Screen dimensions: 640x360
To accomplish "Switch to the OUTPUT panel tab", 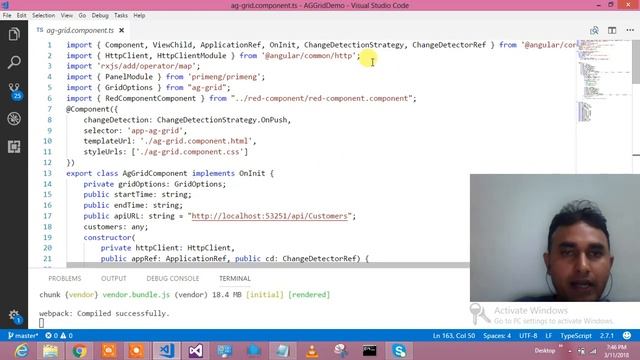I will pos(113,278).
